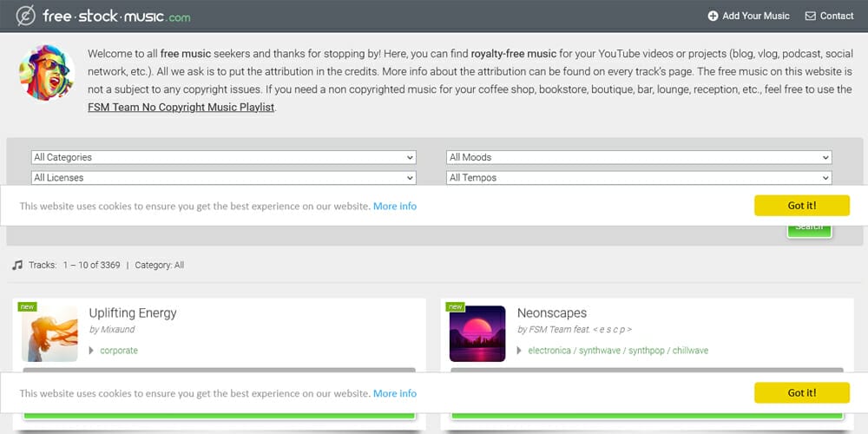Screen dimensions: 868x434
Task: Open the All Categories dropdown
Action: (224, 157)
